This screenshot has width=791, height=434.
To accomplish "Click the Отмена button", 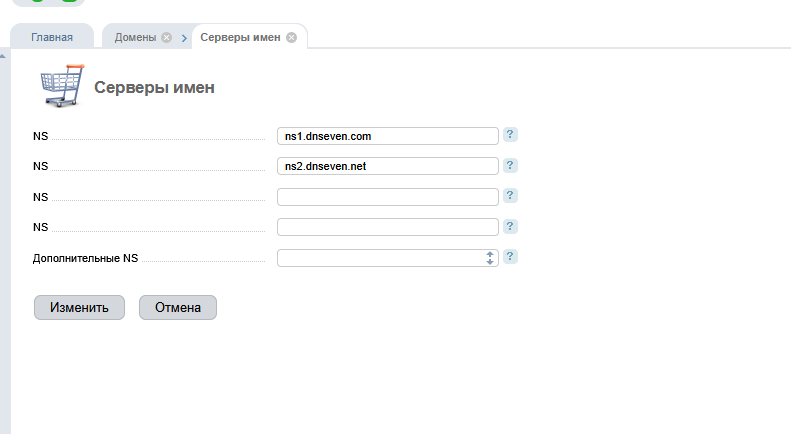I will [x=178, y=308].
